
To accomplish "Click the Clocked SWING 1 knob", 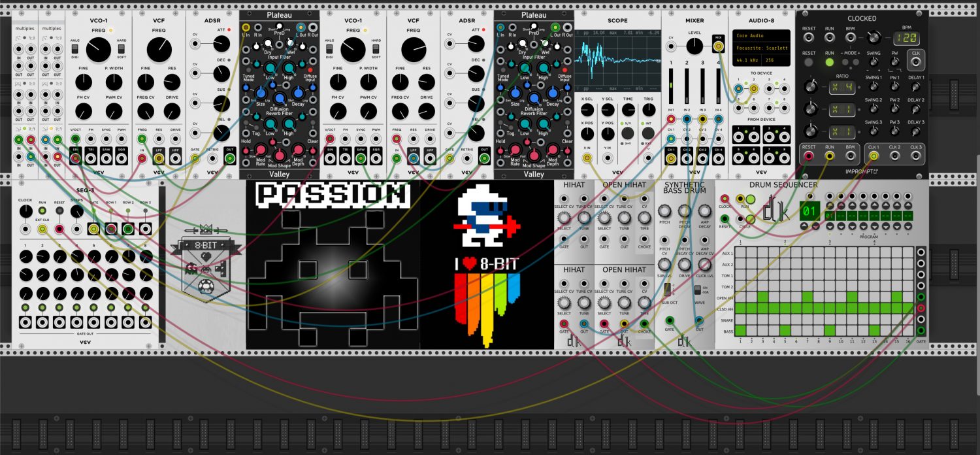I will click(874, 87).
